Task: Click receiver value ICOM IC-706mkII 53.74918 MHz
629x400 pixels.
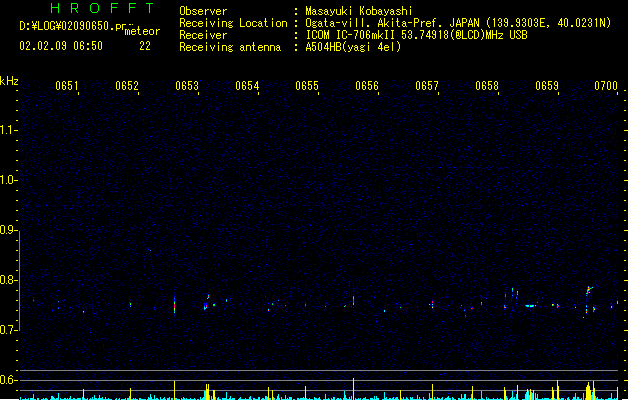Action: 416,35
